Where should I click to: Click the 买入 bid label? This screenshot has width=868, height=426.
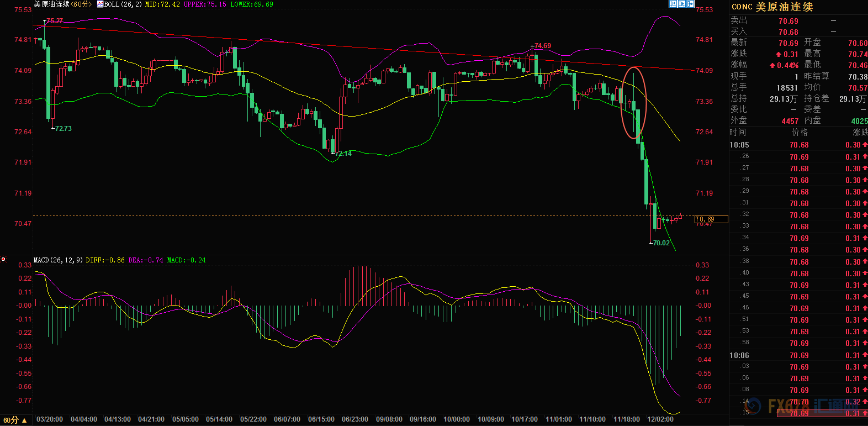(739, 31)
